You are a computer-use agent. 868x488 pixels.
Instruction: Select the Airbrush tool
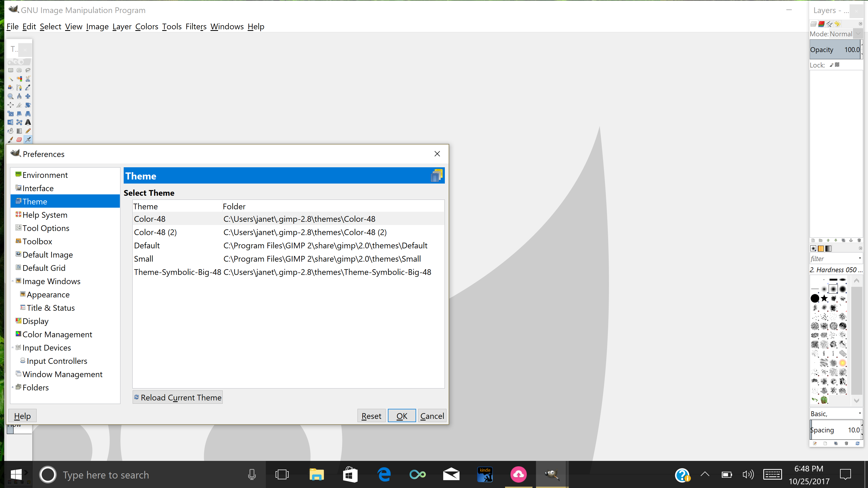tap(28, 139)
